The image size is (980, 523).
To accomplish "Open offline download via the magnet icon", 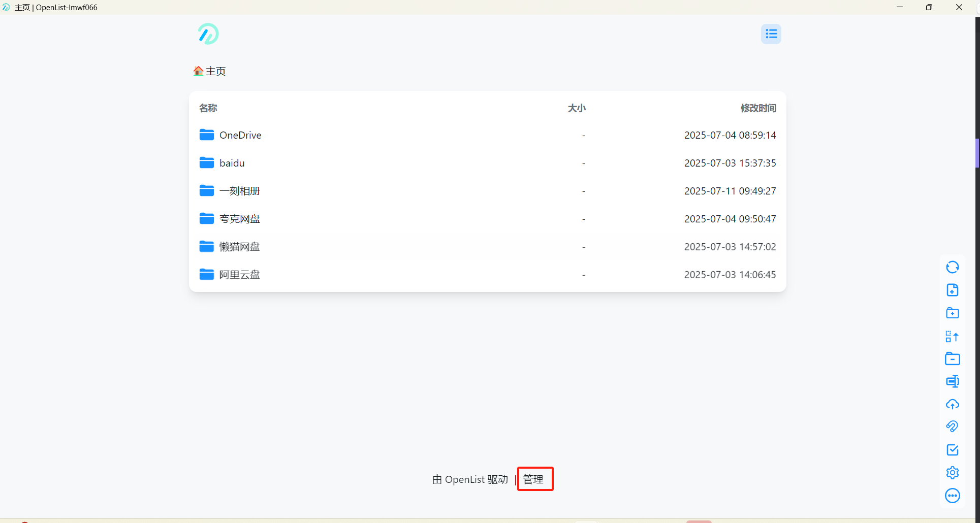I will click(x=953, y=427).
